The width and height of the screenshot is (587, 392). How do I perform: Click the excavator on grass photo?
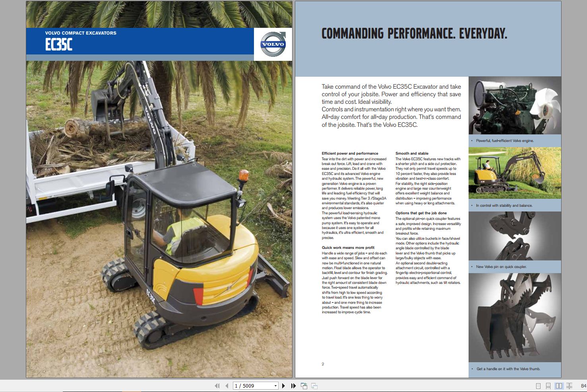pyautogui.click(x=515, y=173)
